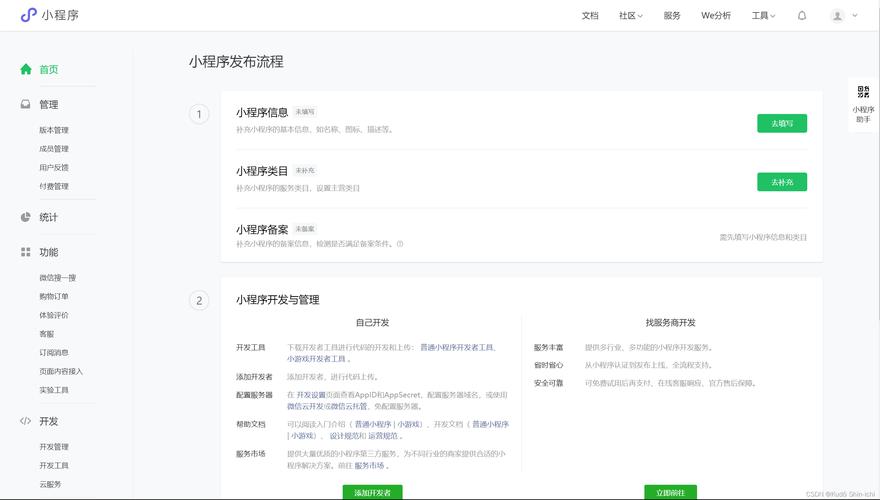Click the 找服务商开发 column title
This screenshot has height=500, width=880.
point(670,323)
